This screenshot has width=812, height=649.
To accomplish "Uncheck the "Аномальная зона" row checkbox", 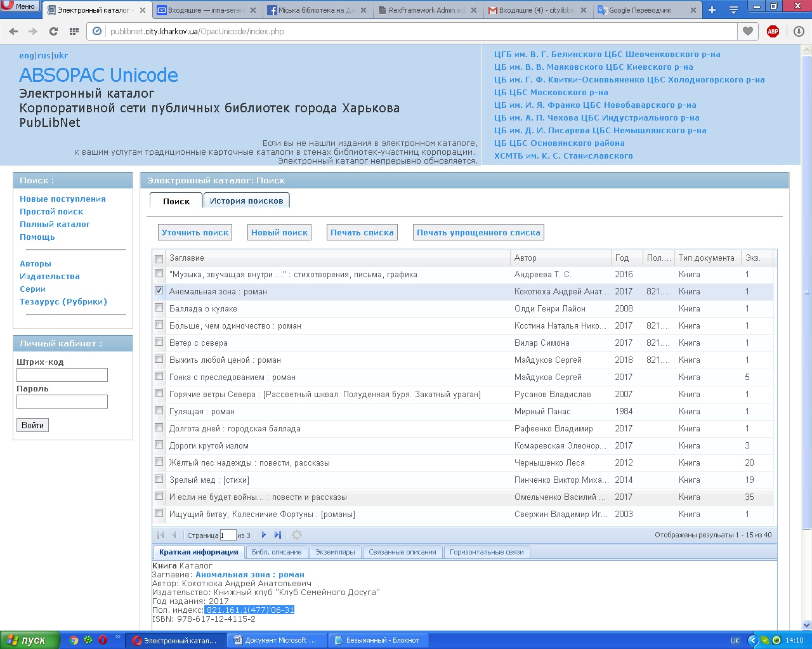I will pos(159,291).
